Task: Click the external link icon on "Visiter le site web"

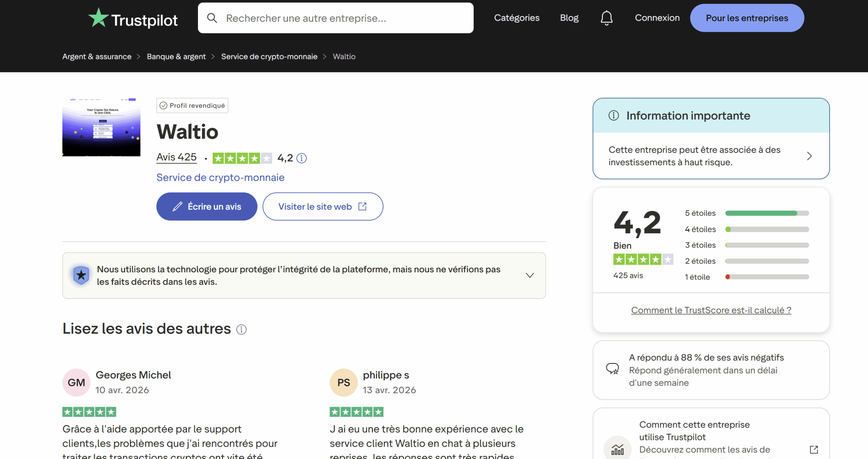Action: [x=362, y=206]
